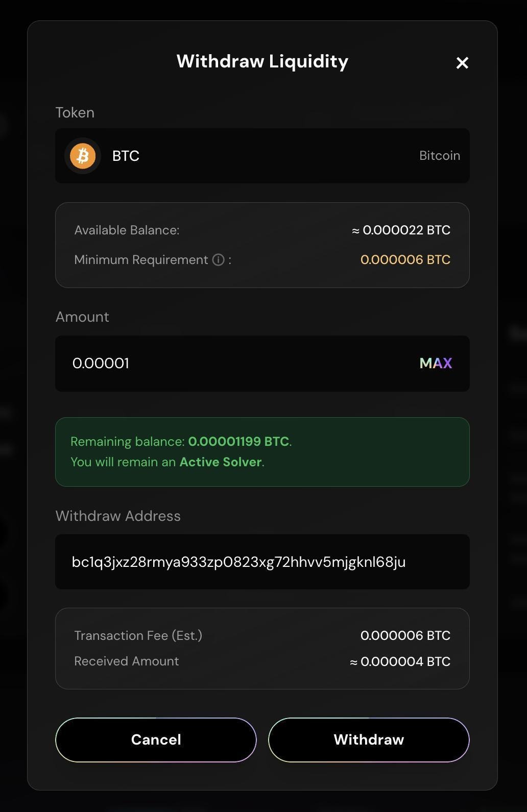Viewport: 527px width, 812px height.
Task: Click into the Withdraw Address field
Action: [x=262, y=562]
